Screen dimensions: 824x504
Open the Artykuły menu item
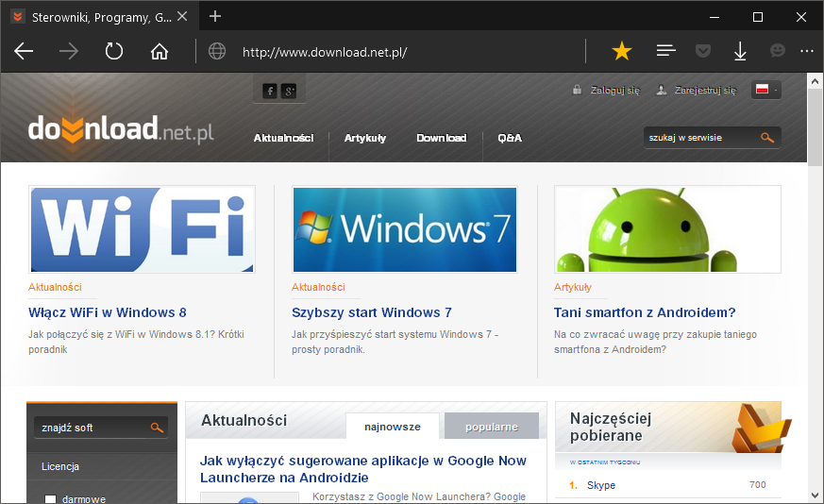tap(364, 138)
